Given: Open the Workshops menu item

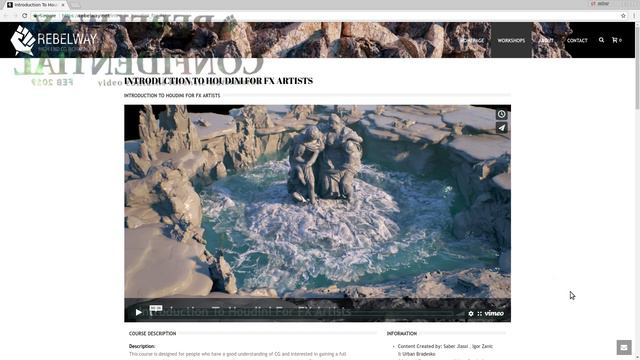Looking at the screenshot, I should click(x=511, y=40).
